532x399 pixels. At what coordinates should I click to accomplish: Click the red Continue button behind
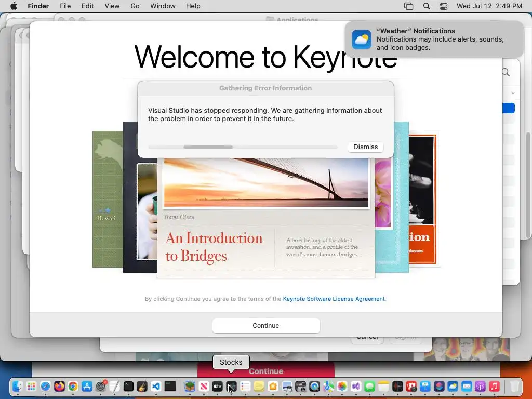click(x=266, y=370)
